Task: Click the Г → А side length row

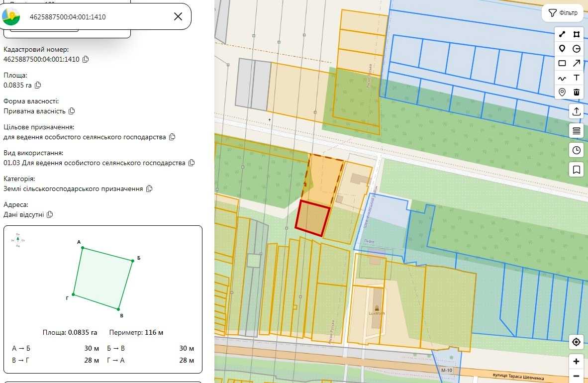Action: [x=150, y=361]
